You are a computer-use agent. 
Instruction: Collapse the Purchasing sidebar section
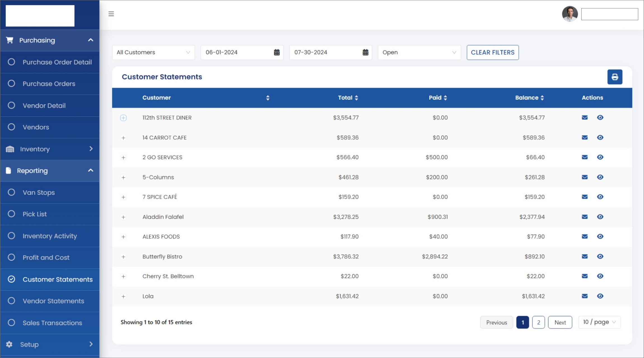pos(50,40)
